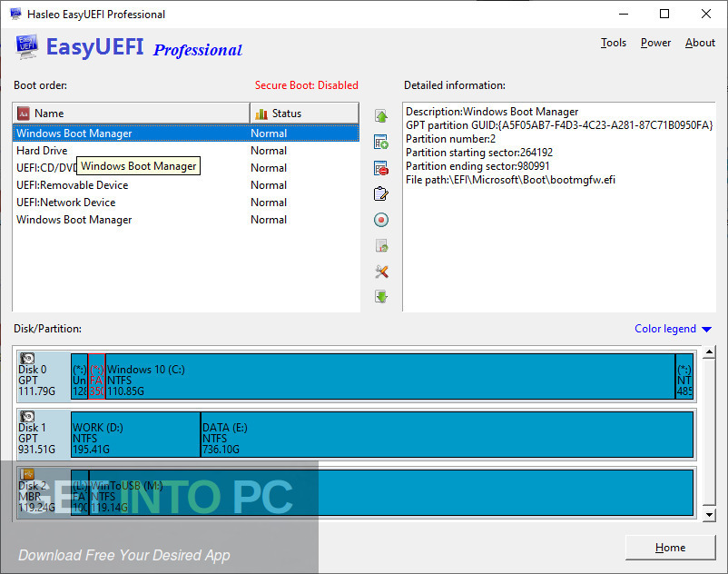Viewport: 728px width, 574px height.
Task: Click the Partition number:2 detail line
Action: click(450, 139)
